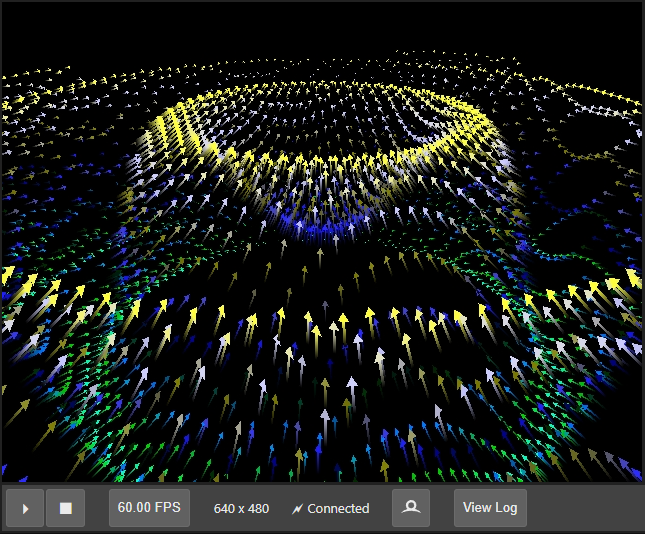This screenshot has height=534, width=645.
Task: Click the camera icon button left of View Log
Action: point(411,508)
